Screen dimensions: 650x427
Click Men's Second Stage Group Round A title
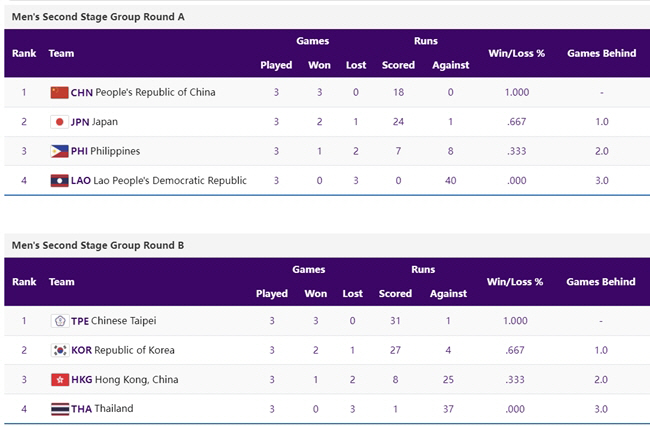coord(97,17)
